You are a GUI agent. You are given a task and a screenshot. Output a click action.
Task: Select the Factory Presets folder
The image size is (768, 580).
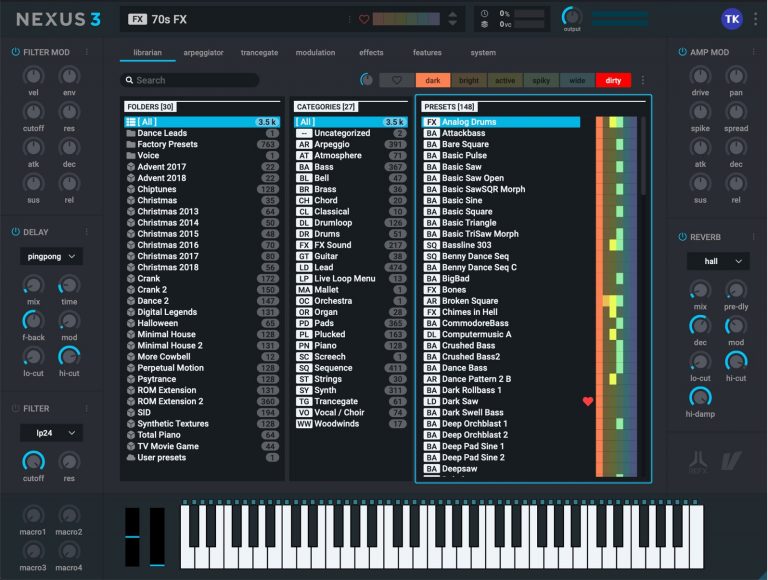point(202,145)
